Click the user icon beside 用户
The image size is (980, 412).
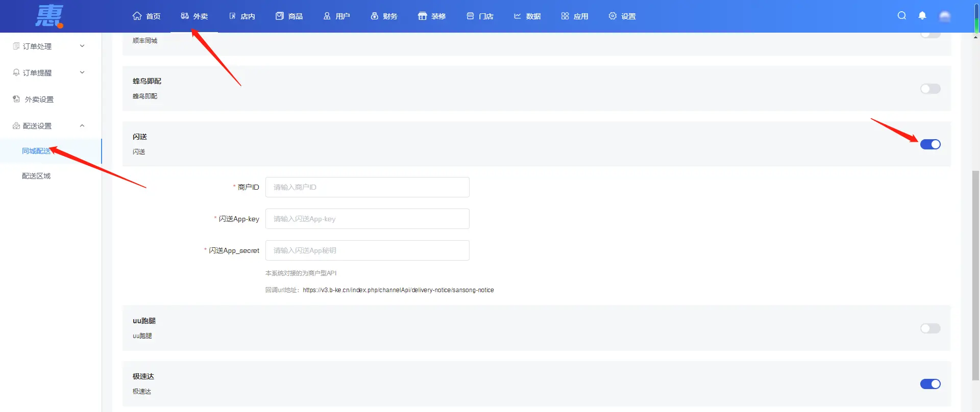[327, 16]
